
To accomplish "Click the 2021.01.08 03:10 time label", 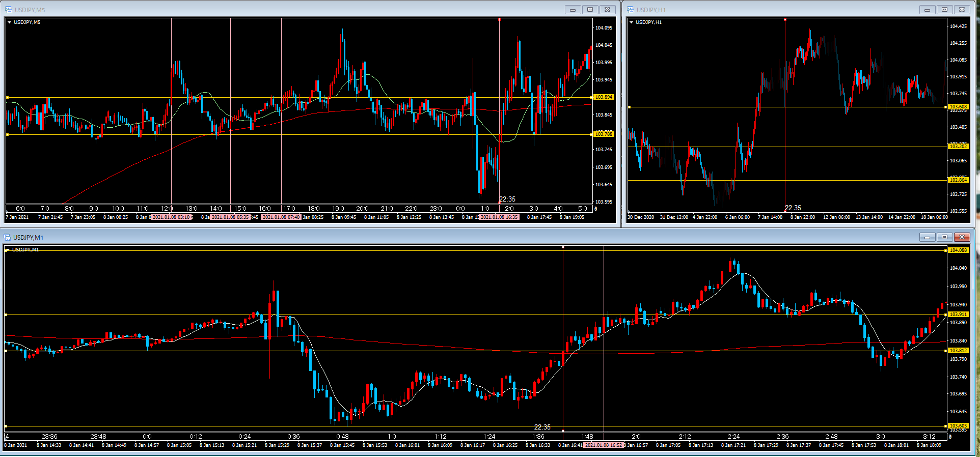I will tap(171, 217).
